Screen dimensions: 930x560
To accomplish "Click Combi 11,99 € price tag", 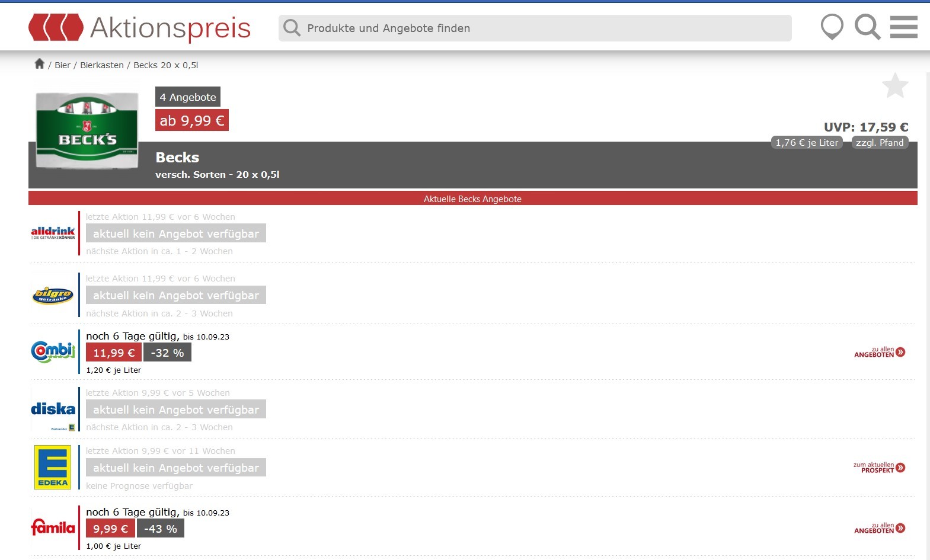I will coord(114,353).
